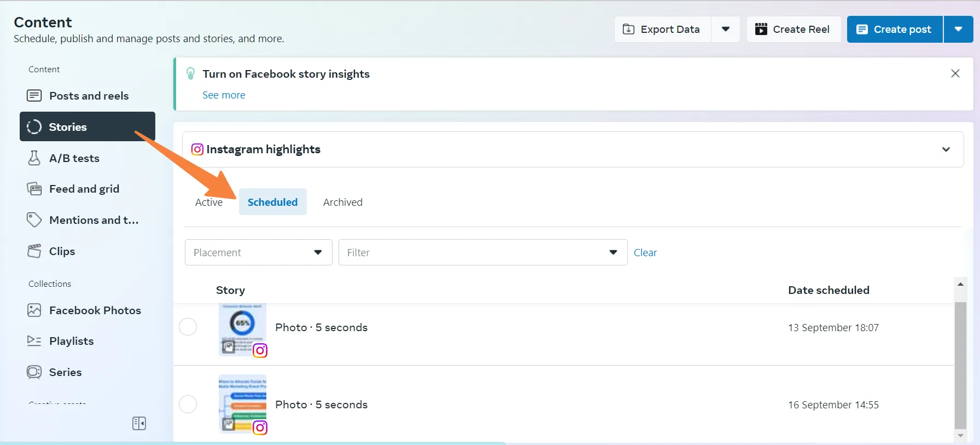This screenshot has width=980, height=445.
Task: Open Playlists collection
Action: (87, 341)
